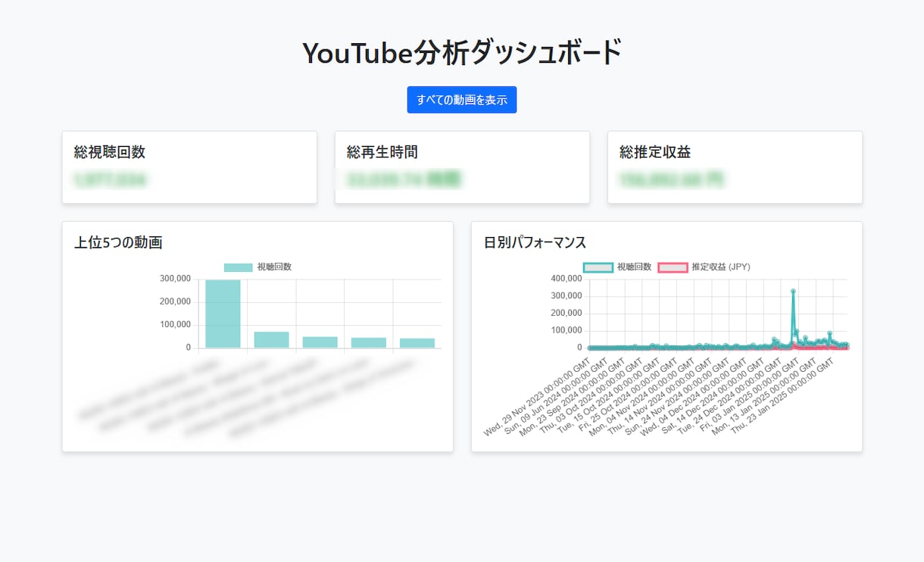Select the 総推定収益 card title

pos(655,152)
